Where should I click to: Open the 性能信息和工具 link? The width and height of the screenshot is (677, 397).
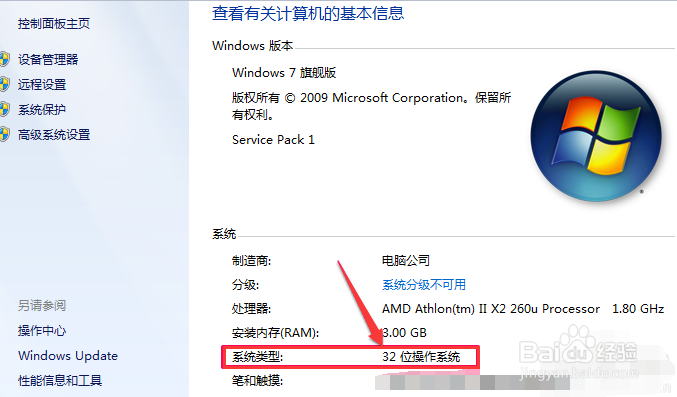(x=60, y=380)
